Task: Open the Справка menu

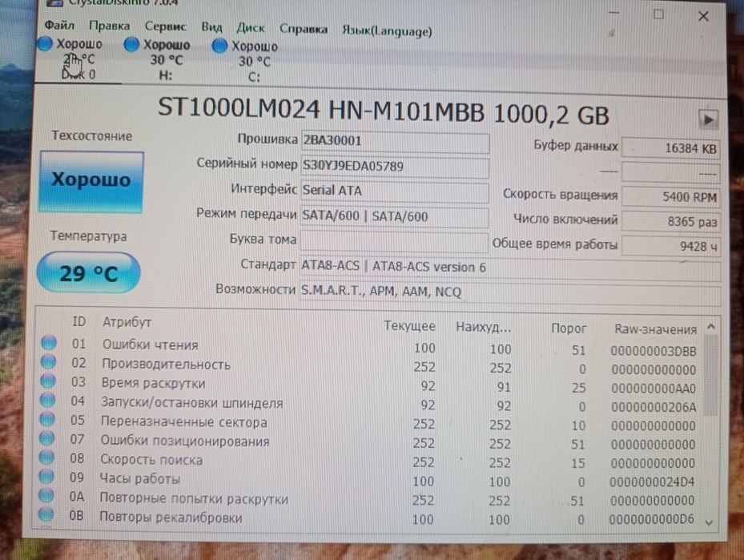Action: pos(303,29)
